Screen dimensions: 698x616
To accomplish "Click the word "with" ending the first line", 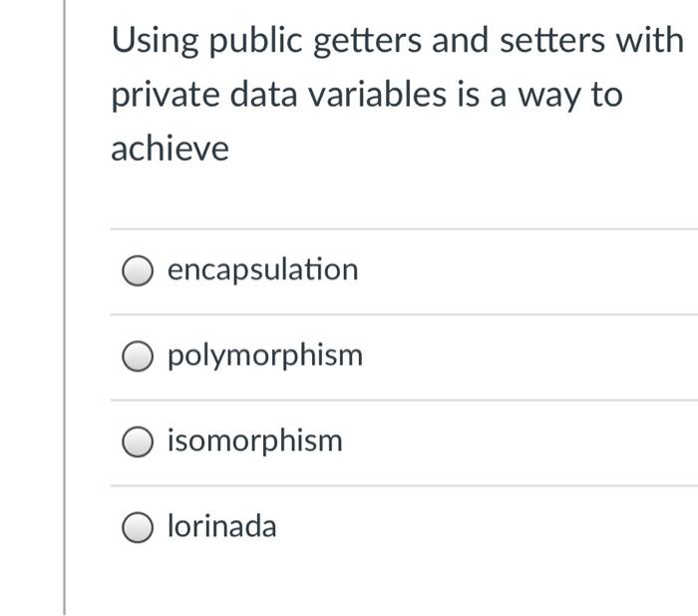I will pos(649,40).
